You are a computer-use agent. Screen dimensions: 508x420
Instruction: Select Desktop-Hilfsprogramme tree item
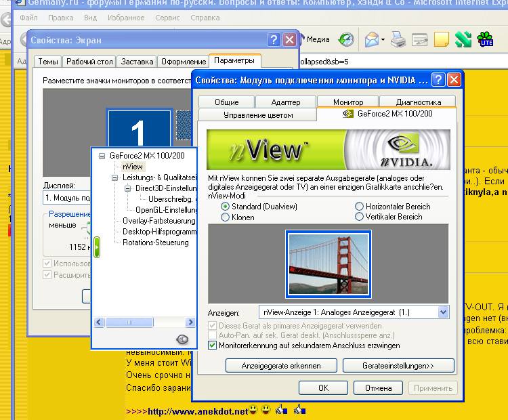tap(160, 232)
